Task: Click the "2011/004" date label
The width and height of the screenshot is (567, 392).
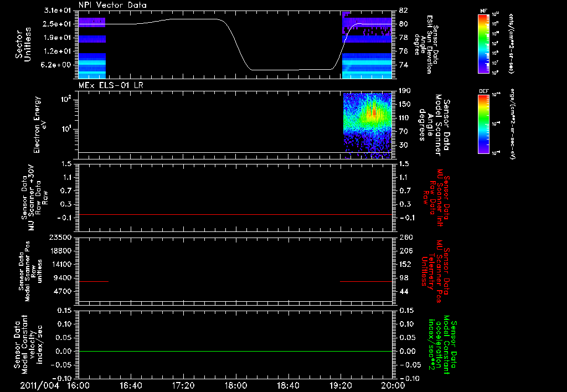Action: coord(39,385)
